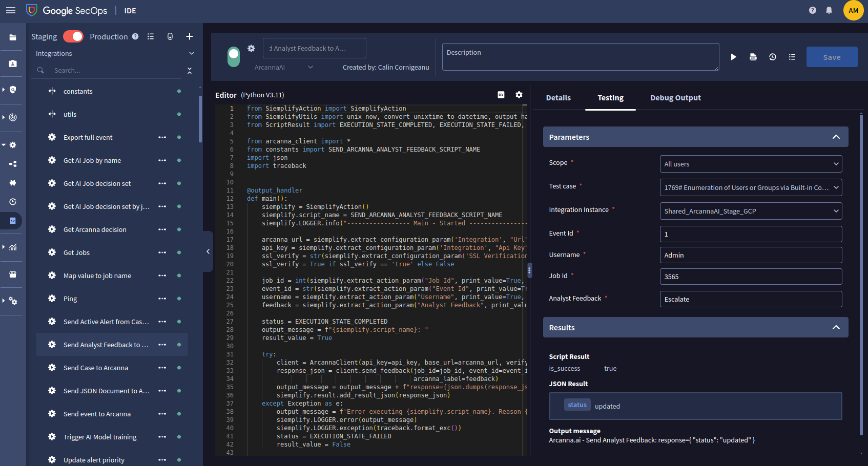The height and width of the screenshot is (466, 868).
Task: Open the radar icon in left sidebar
Action: (13, 117)
